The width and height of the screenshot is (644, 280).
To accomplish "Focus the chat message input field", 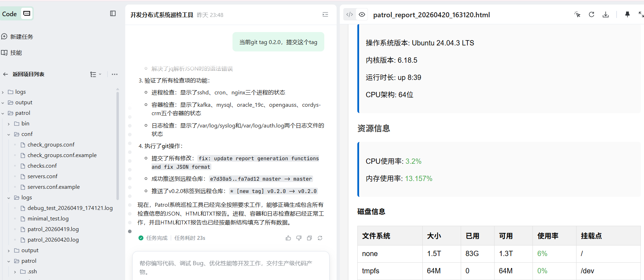I will (230, 267).
